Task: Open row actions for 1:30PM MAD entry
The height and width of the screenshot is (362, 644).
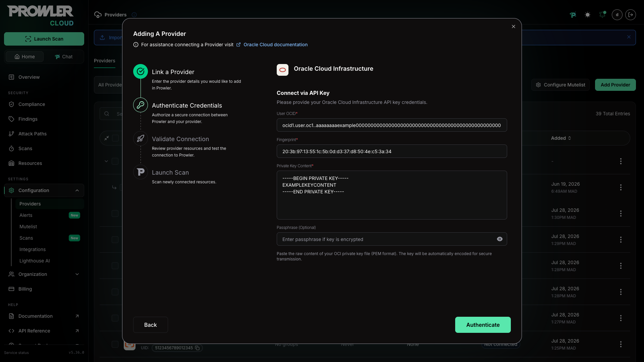Action: 621,214
